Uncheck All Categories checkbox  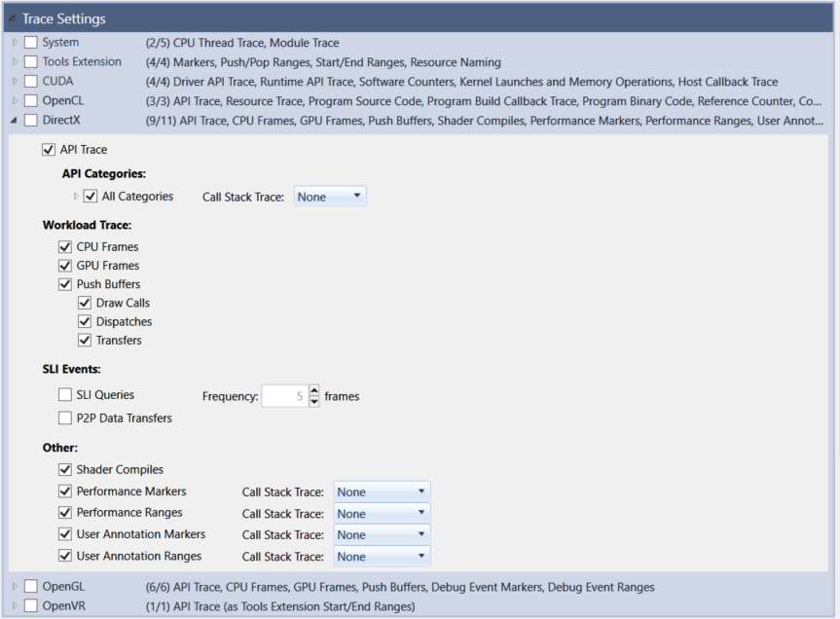click(x=90, y=197)
